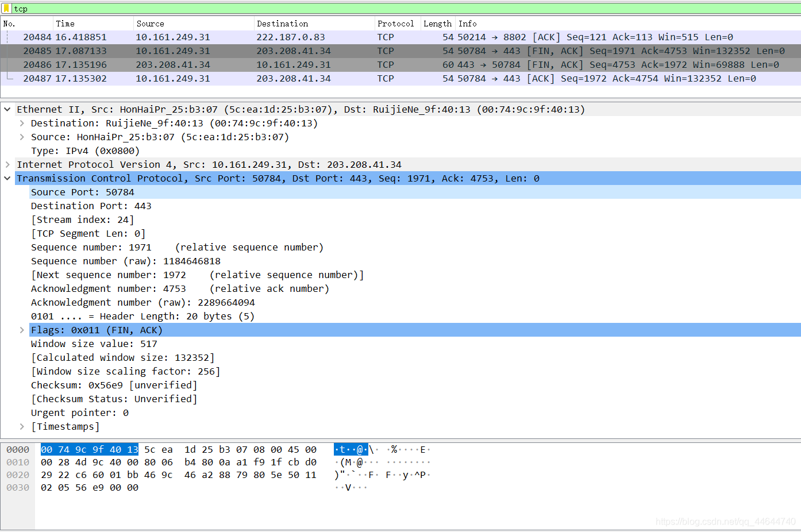Select Calculated window size: 132352 line

point(122,357)
